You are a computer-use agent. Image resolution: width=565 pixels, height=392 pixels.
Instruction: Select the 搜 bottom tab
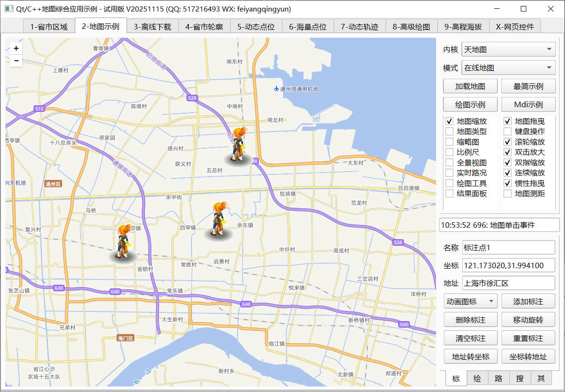tap(520, 379)
